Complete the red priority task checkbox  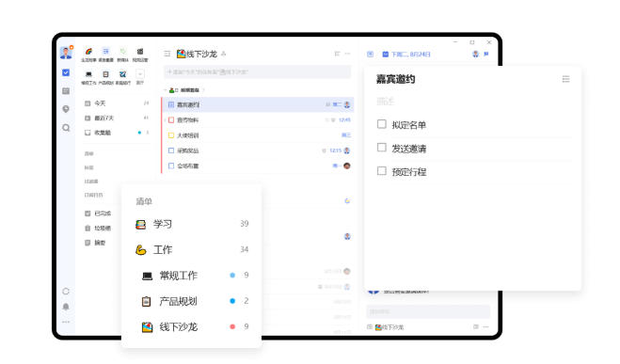click(171, 119)
